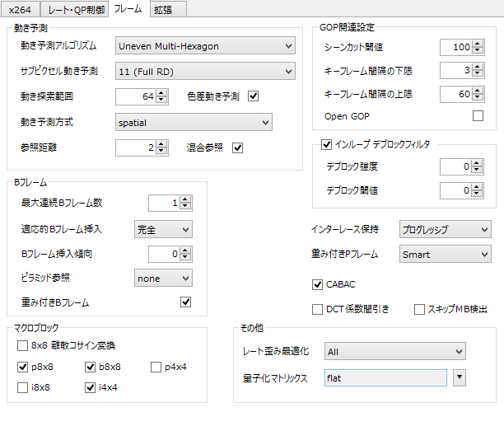Uncheck the i4x4 checkbox
This screenshot has height=426, width=504.
(x=90, y=388)
